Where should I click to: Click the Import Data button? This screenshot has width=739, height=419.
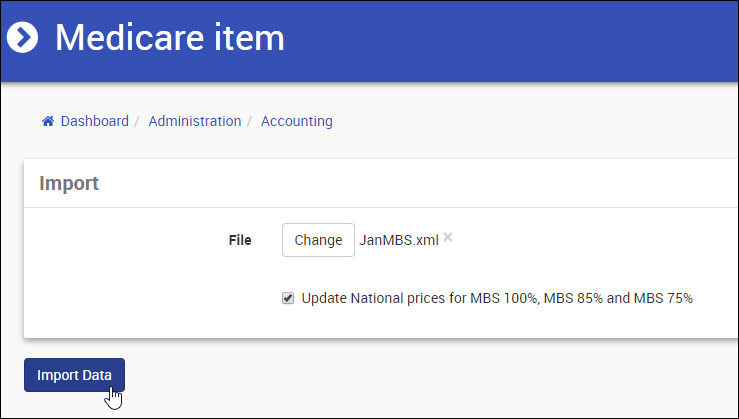click(74, 375)
